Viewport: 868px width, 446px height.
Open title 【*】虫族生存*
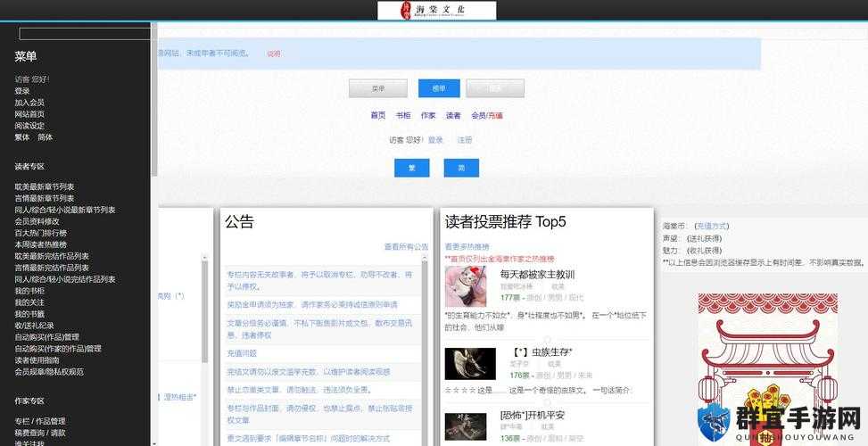(542, 352)
